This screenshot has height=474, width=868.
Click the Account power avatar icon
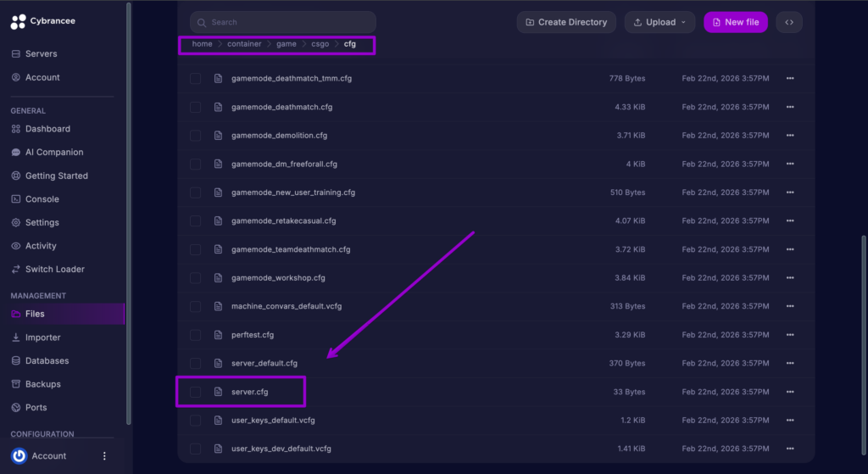click(19, 455)
